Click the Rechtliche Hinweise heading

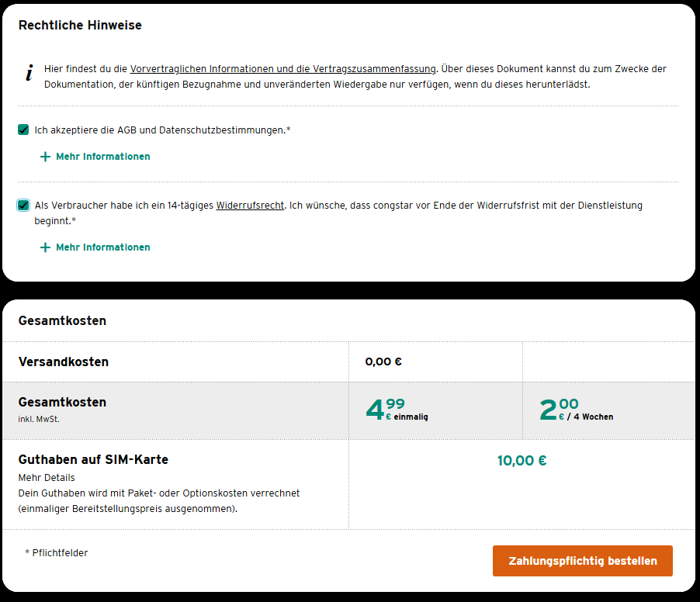[80, 26]
